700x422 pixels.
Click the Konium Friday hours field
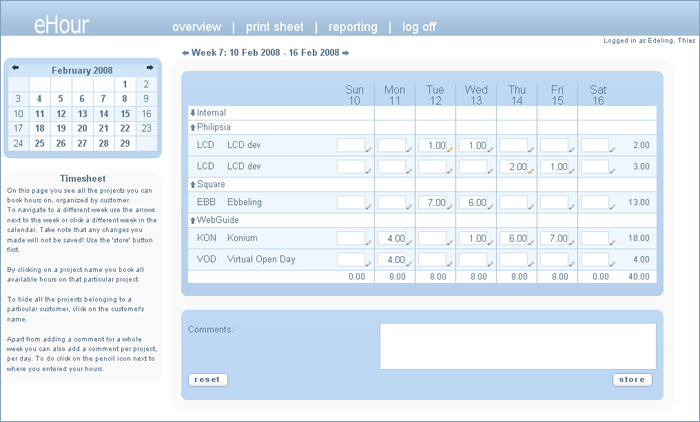click(554, 238)
